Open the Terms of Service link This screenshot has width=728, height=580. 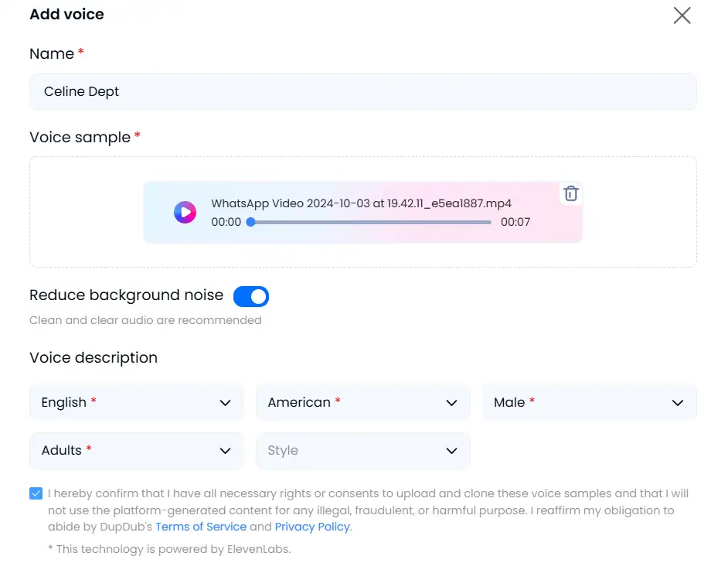[201, 527]
